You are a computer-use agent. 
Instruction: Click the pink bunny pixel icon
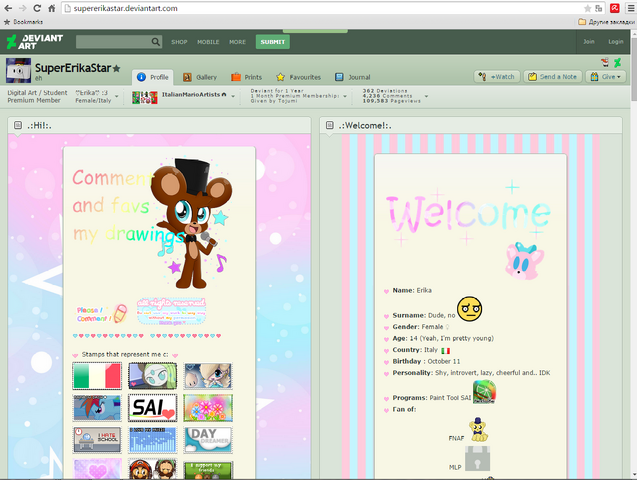pyautogui.click(x=524, y=261)
